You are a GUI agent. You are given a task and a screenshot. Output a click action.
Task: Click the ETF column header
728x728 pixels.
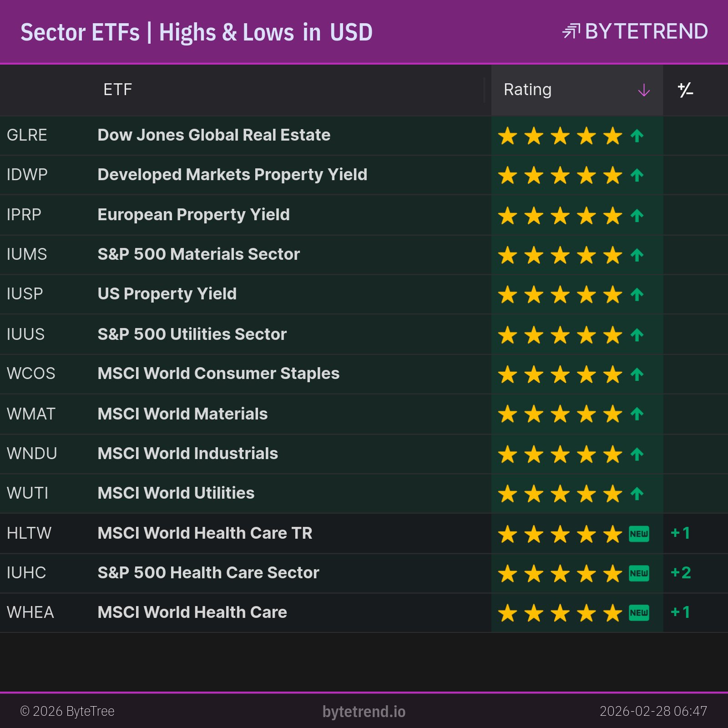click(117, 90)
